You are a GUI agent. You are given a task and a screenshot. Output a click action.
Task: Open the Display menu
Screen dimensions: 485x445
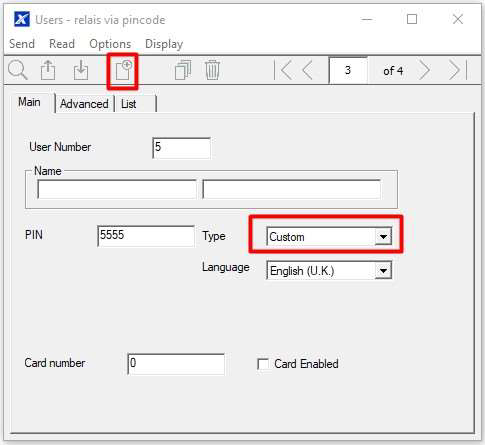(x=164, y=44)
